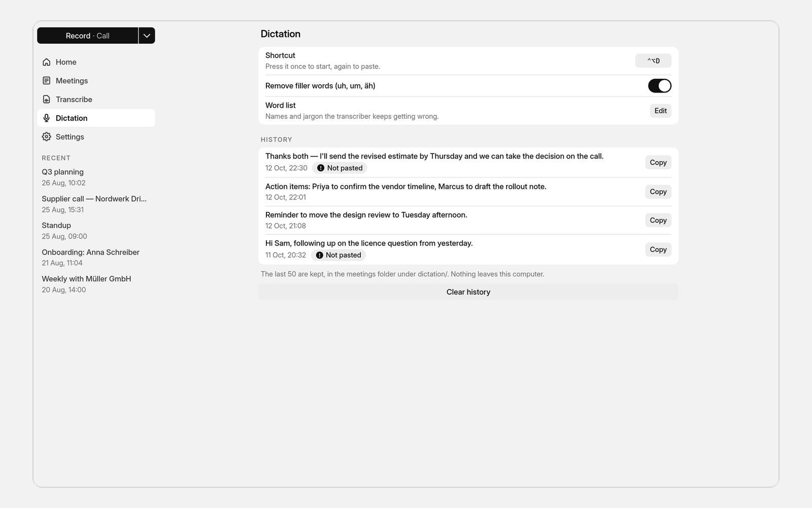Open Transcribe section
The height and width of the screenshot is (508, 812).
click(x=96, y=100)
